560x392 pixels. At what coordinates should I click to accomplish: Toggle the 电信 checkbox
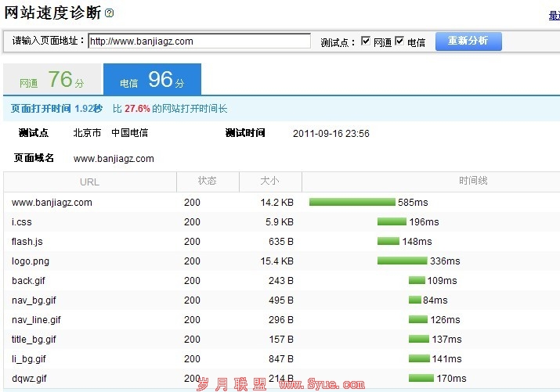pos(399,41)
